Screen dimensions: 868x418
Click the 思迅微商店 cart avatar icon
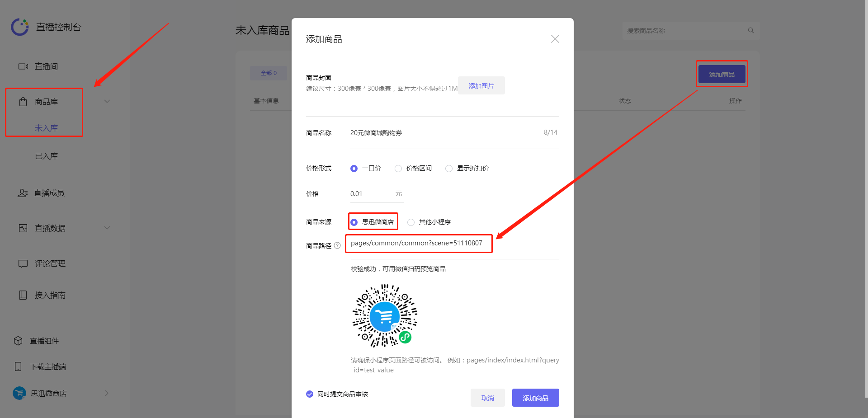click(19, 393)
